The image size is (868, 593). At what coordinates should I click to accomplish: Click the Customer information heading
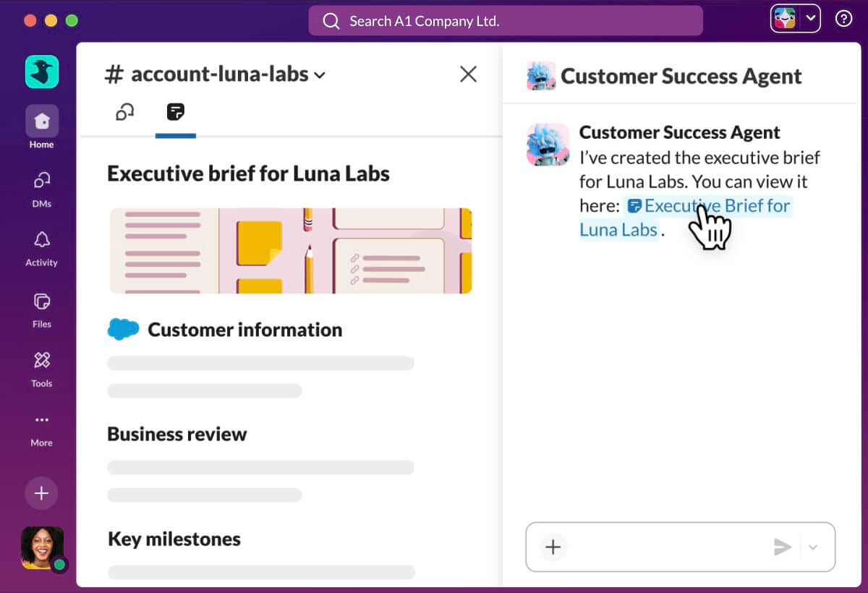(x=245, y=330)
